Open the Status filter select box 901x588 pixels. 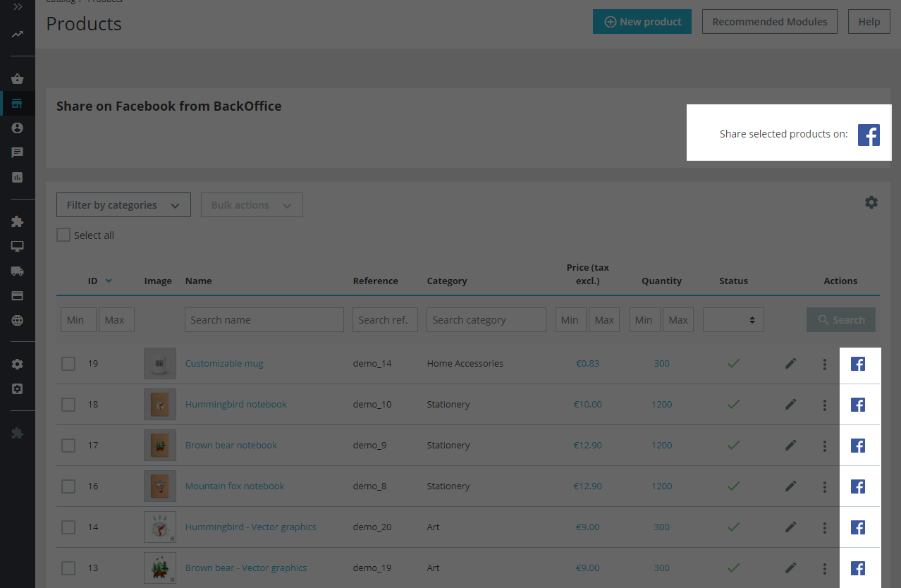pyautogui.click(x=733, y=320)
